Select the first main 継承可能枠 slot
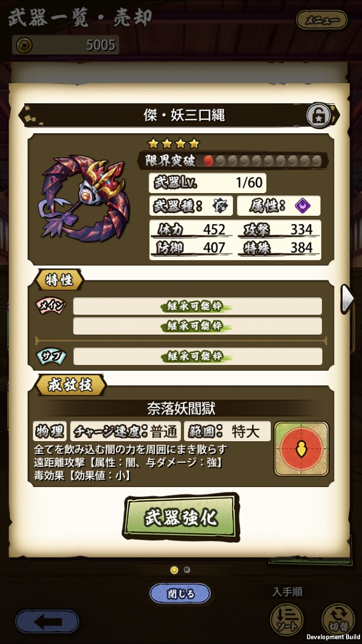The height and width of the screenshot is (644, 362). tap(197, 306)
